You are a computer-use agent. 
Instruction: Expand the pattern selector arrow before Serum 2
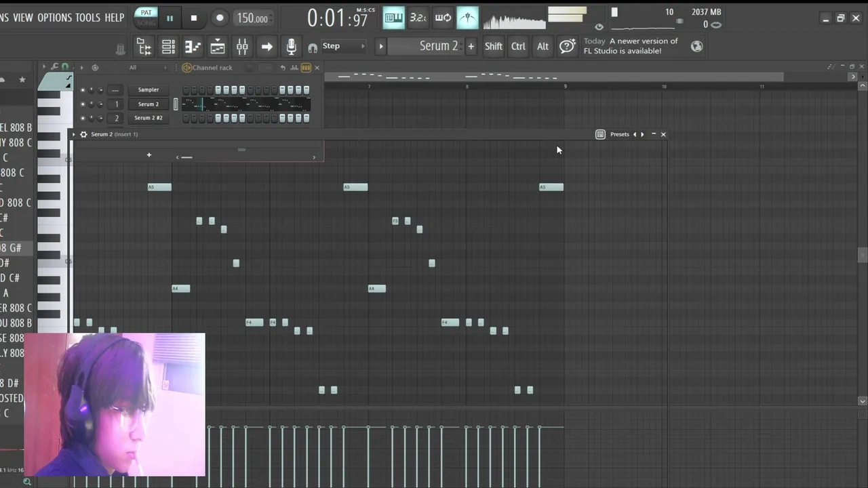[x=380, y=46]
